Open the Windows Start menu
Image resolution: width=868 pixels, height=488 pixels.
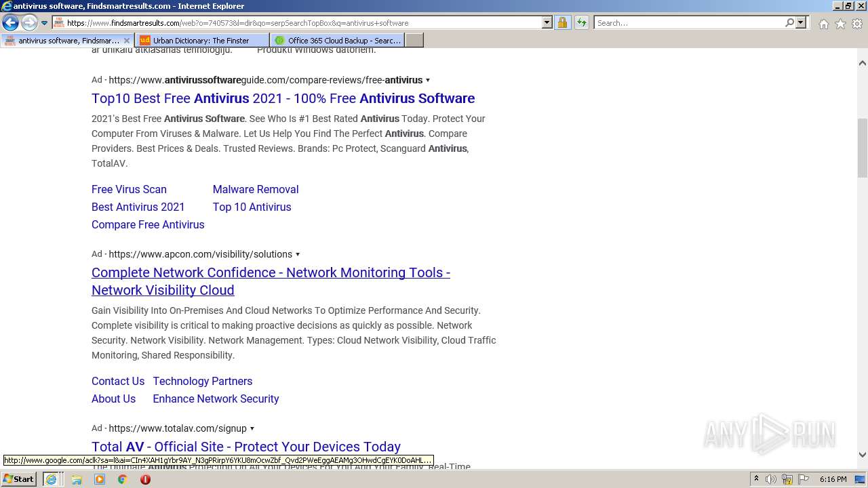19,479
